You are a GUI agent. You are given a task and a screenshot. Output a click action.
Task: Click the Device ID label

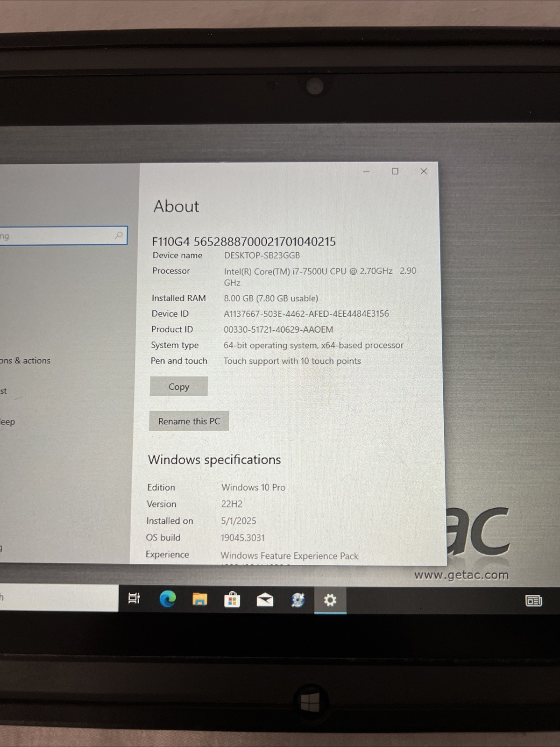coord(170,313)
